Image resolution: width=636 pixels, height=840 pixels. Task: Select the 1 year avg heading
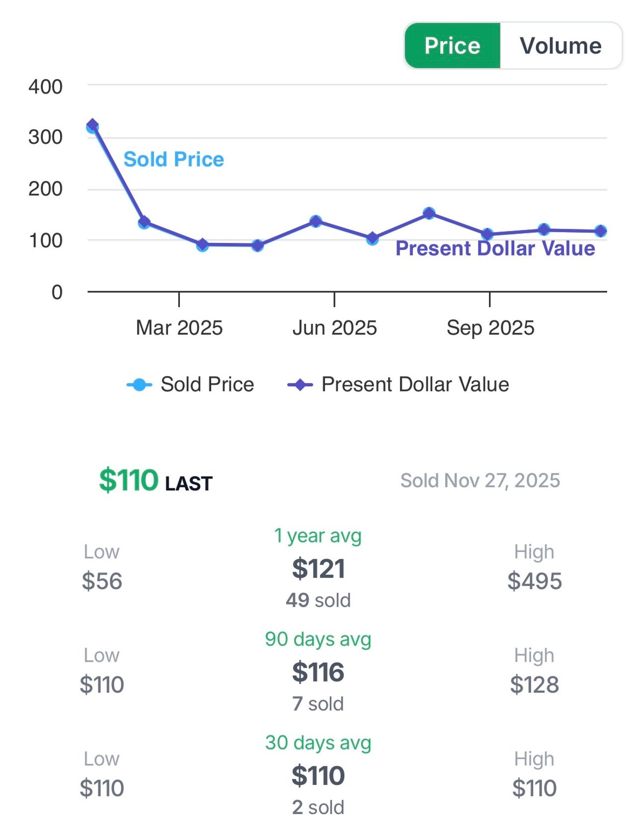(x=318, y=535)
